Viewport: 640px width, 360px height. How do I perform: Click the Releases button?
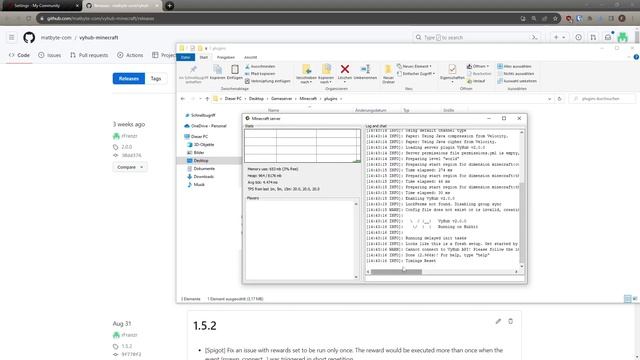click(x=129, y=78)
